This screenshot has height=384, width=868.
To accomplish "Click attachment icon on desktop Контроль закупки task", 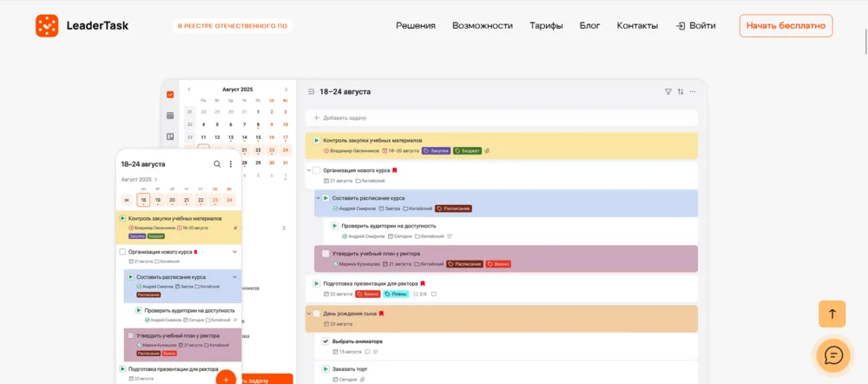I will pos(487,150).
